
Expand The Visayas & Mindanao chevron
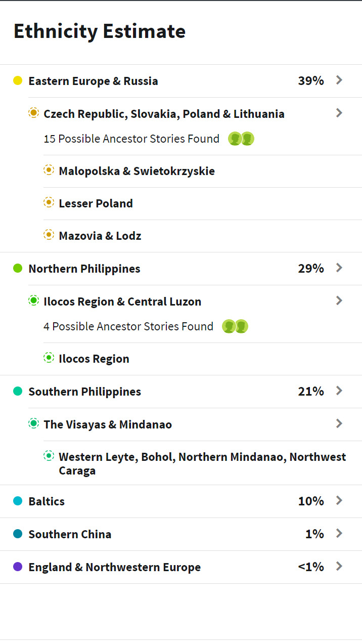click(339, 423)
